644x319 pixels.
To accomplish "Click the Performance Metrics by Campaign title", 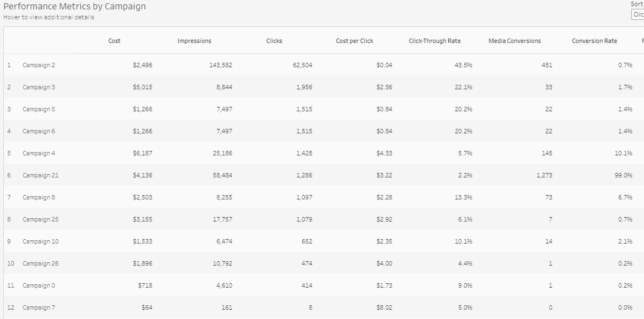I will point(74,6).
